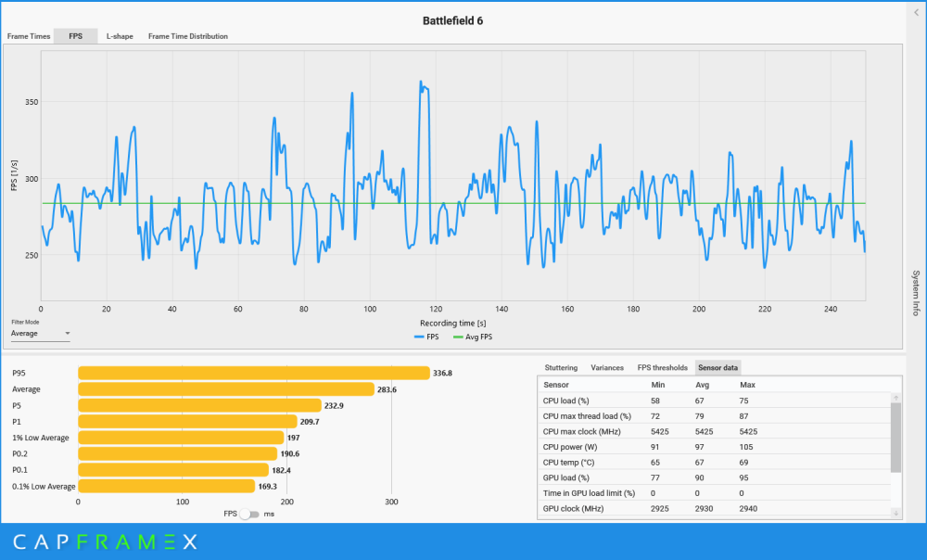Show the Stuttering tab
The image size is (927, 560).
[561, 368]
